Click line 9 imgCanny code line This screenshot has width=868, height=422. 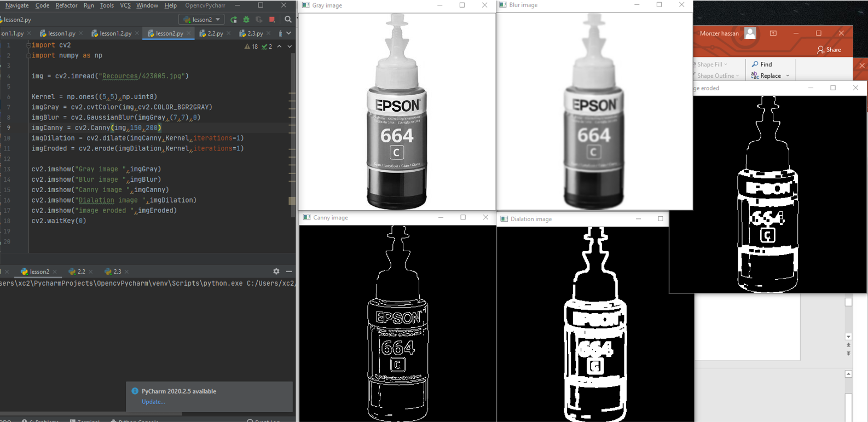[x=96, y=128]
